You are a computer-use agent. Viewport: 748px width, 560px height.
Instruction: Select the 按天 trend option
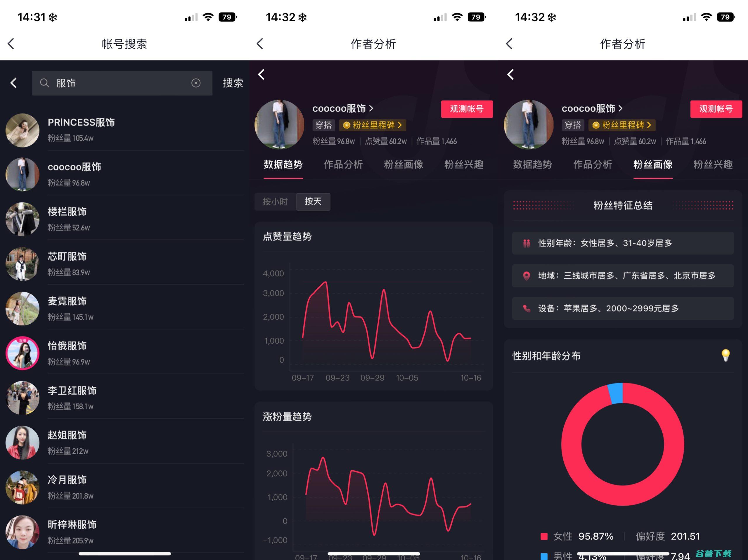313,202
